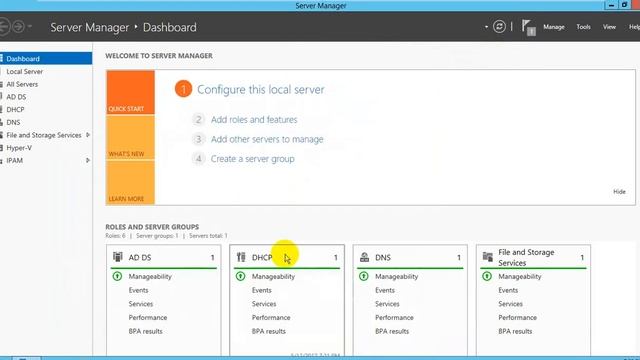Click AD DS Manageability status icon

[117, 276]
